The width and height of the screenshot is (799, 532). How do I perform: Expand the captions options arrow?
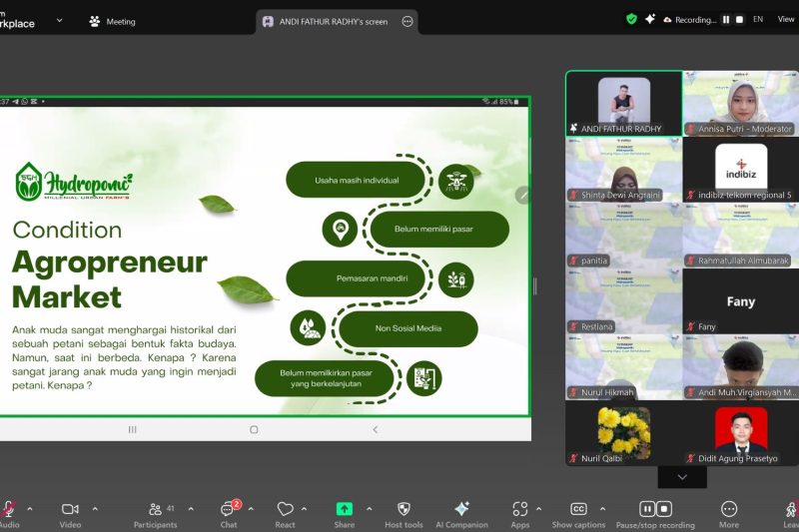(x=602, y=509)
